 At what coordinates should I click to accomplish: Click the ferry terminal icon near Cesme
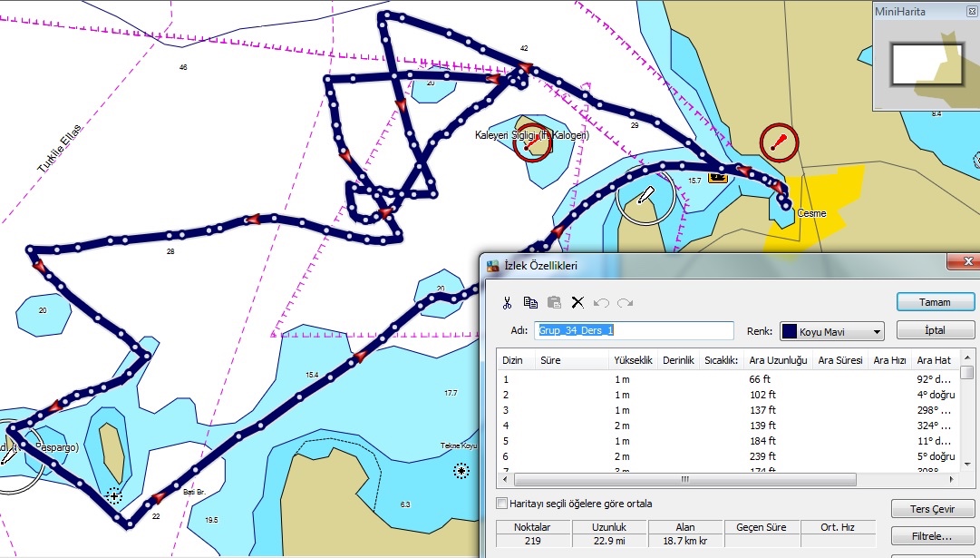tap(717, 176)
